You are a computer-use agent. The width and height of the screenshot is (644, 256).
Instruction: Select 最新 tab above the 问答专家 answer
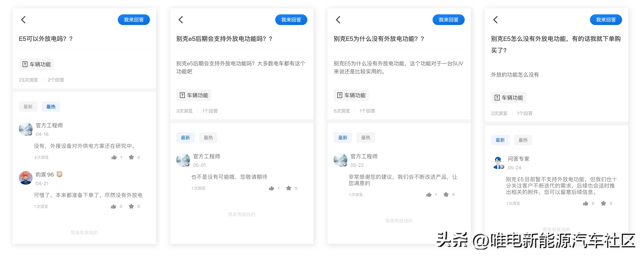pos(500,140)
